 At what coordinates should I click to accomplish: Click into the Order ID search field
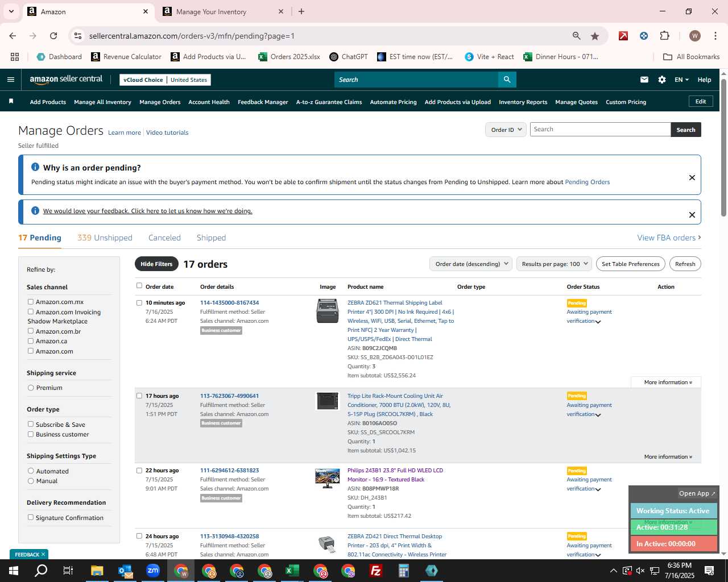tap(600, 130)
